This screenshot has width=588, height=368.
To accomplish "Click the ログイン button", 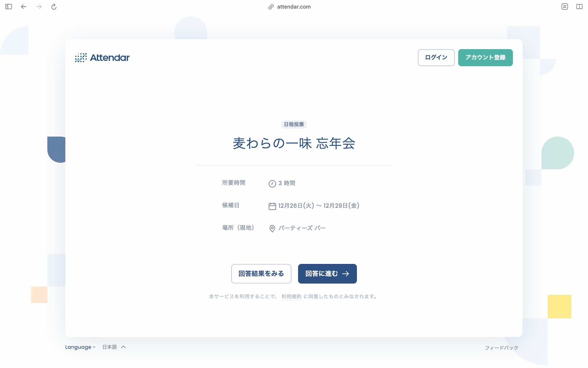I will 436,58.
